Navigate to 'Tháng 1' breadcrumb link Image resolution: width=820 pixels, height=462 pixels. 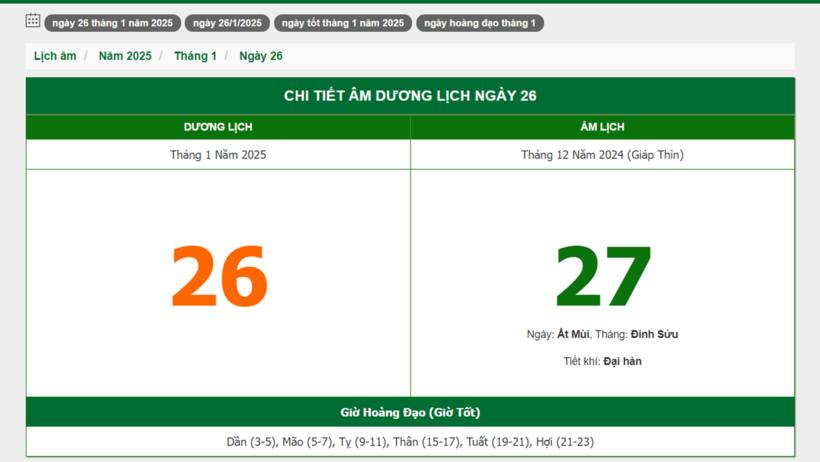(195, 56)
